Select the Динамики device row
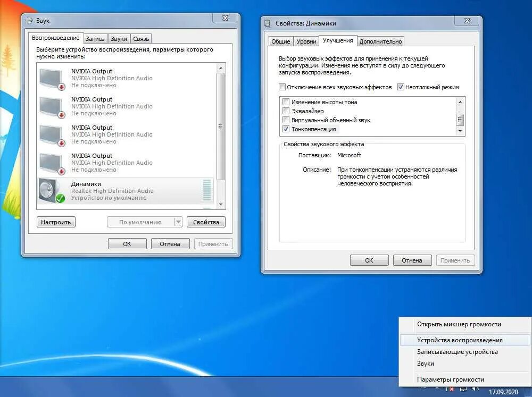The image size is (532, 397). tap(126, 191)
